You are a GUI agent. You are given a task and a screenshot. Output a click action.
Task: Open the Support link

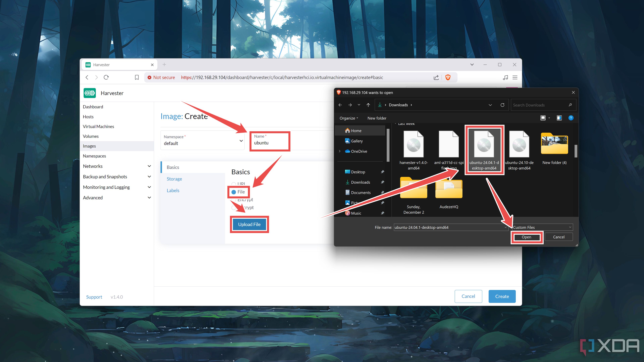94,297
